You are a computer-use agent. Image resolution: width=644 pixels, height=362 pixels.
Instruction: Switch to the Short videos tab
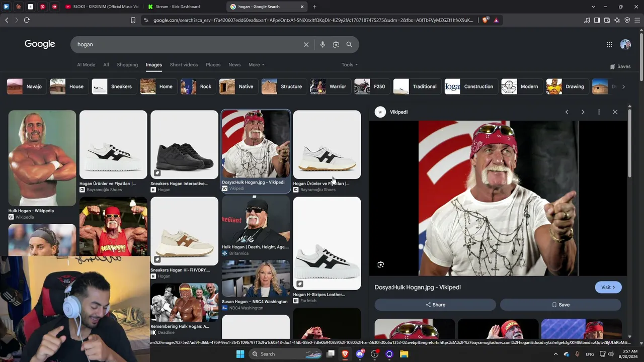tap(184, 65)
